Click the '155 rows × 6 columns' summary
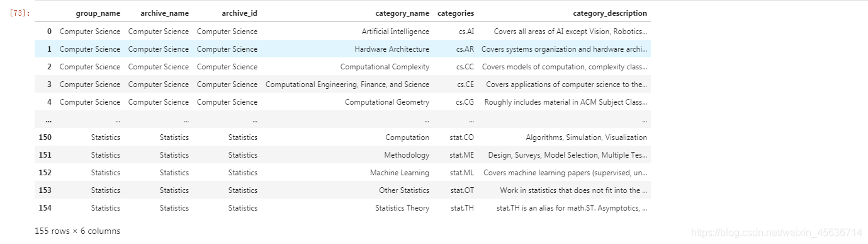Screen dimensions: 868x244 (x=77, y=231)
